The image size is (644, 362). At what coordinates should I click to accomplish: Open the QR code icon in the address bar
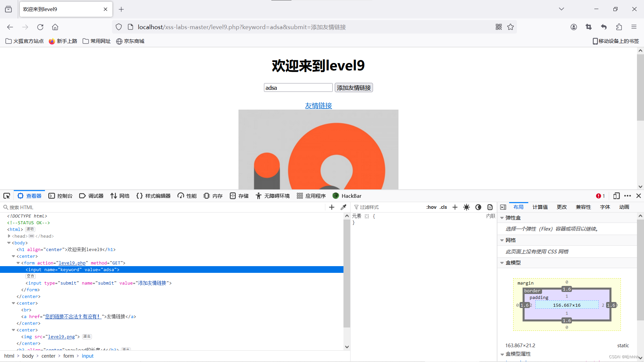click(499, 27)
